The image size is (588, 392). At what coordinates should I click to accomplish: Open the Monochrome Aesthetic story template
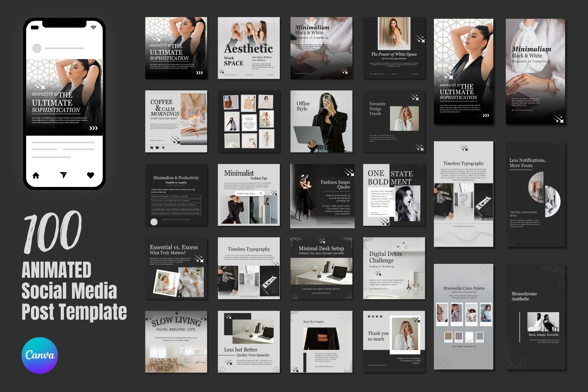click(535, 317)
